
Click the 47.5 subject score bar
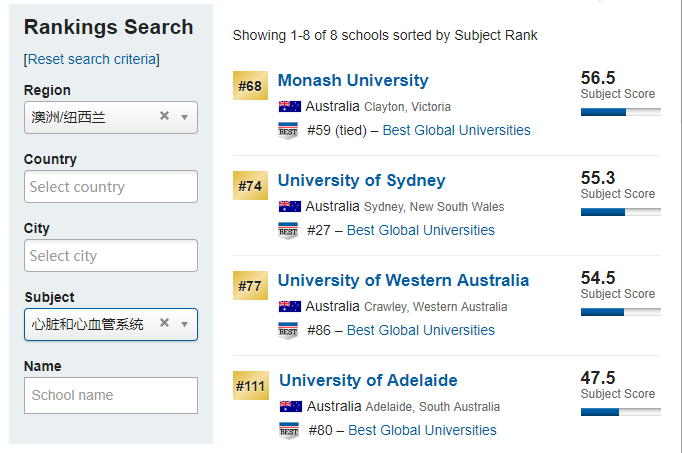[621, 412]
